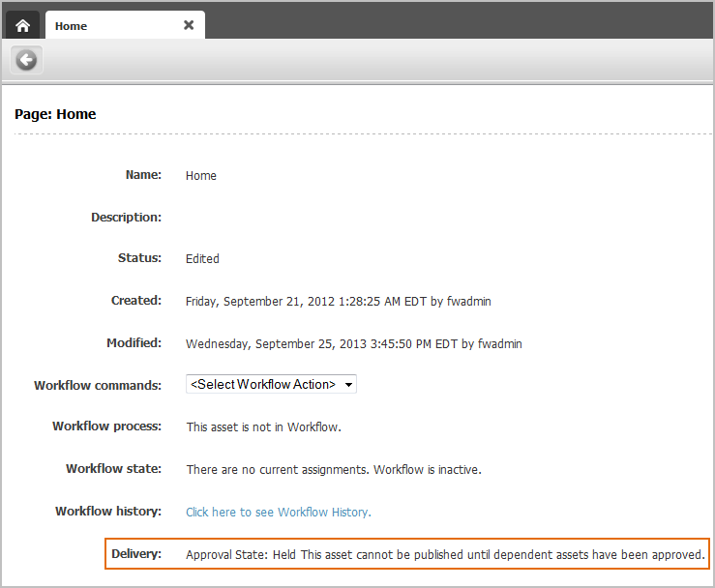Click the Description label
715x588 pixels.
coord(127,218)
